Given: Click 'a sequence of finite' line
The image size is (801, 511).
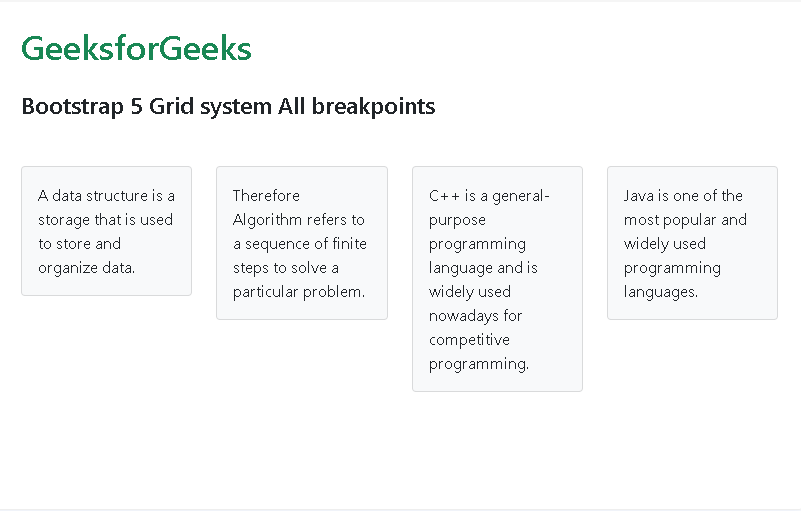Looking at the screenshot, I should tap(299, 244).
